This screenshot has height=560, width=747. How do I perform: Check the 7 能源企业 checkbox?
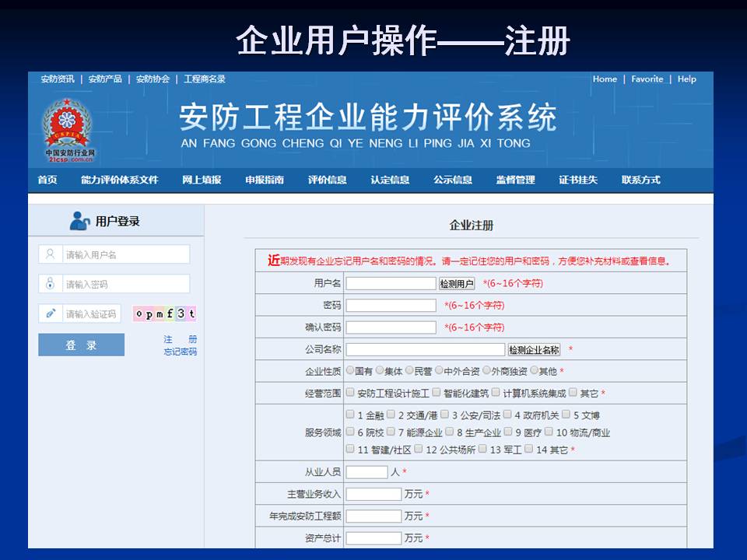[x=391, y=432]
